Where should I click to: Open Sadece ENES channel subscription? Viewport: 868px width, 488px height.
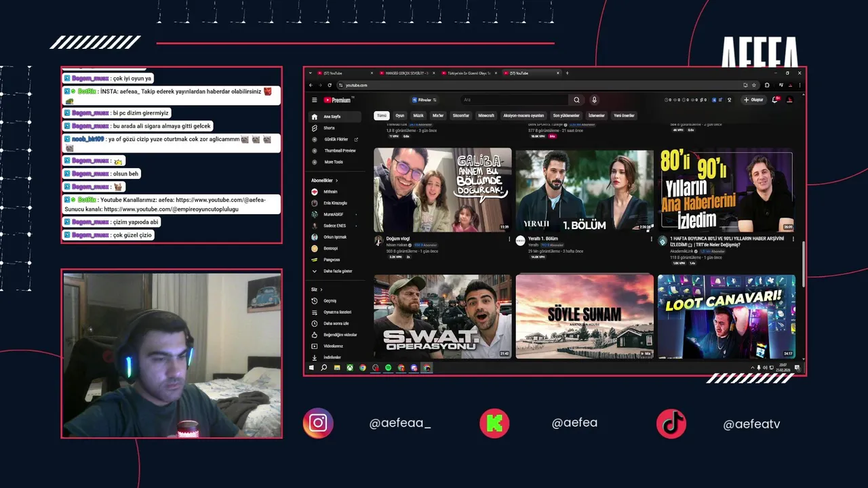(336, 226)
